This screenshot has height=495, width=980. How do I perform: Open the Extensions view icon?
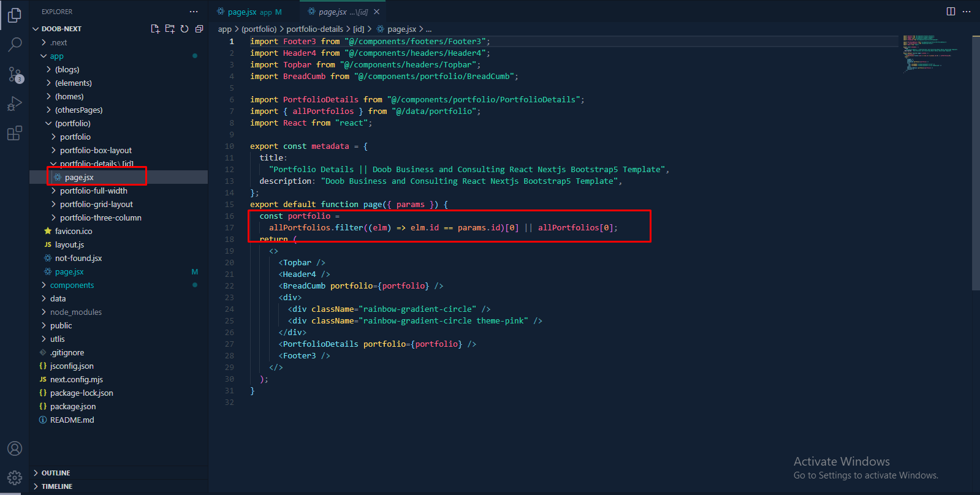[15, 133]
